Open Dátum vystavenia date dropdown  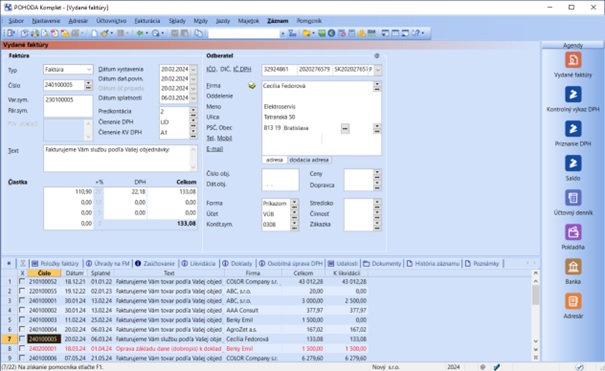pyautogui.click(x=193, y=69)
